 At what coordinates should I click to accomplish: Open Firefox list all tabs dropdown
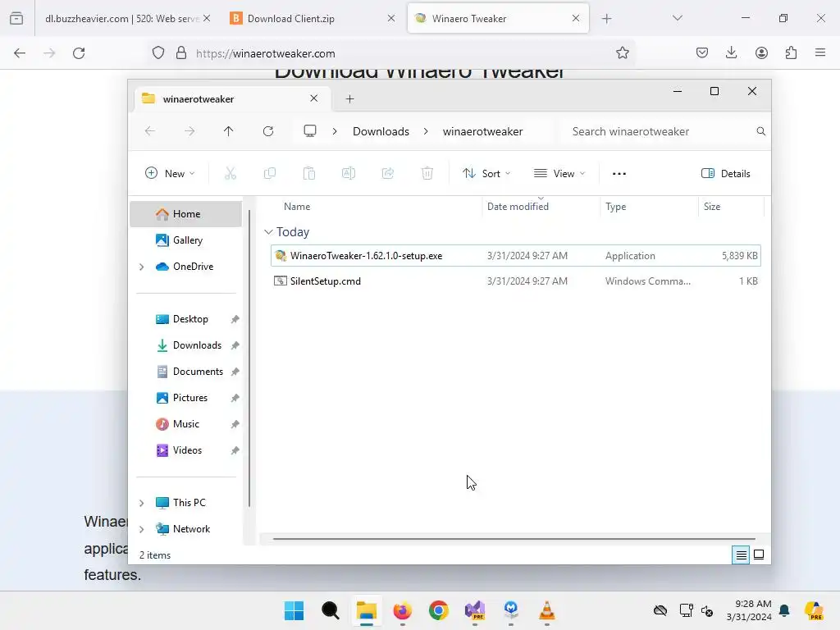677,19
